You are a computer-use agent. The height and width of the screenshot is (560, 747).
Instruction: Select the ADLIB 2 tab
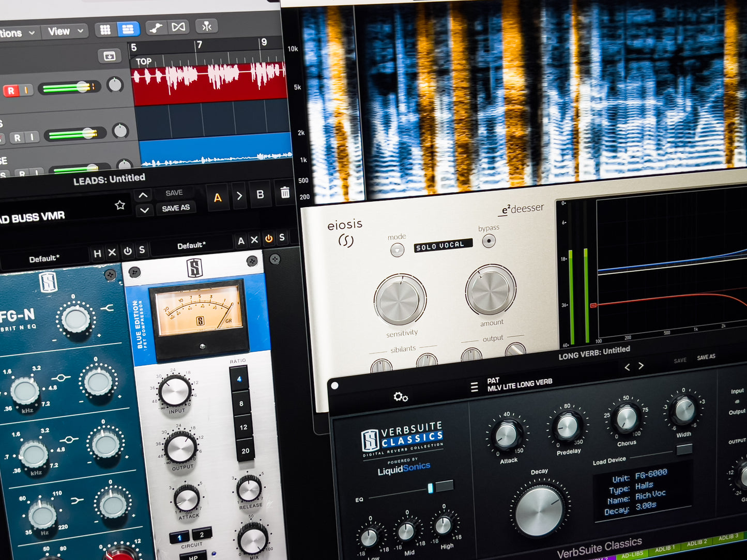point(696,543)
